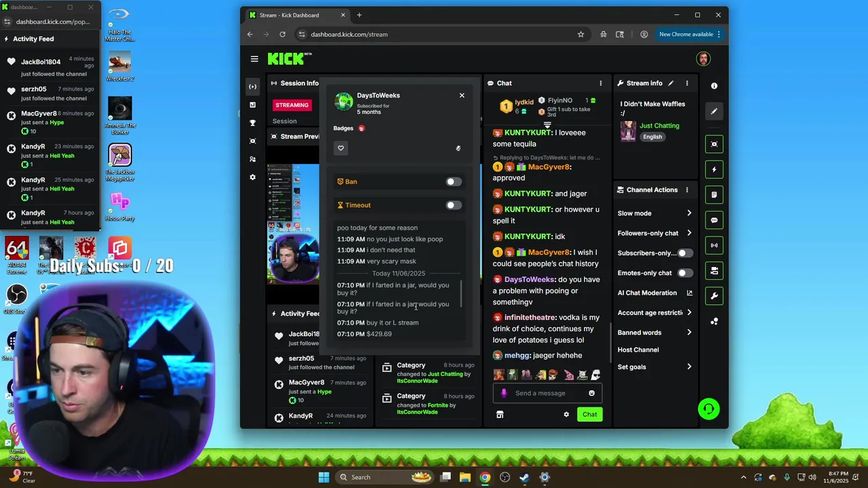Expand Slow mode options

[x=689, y=213]
